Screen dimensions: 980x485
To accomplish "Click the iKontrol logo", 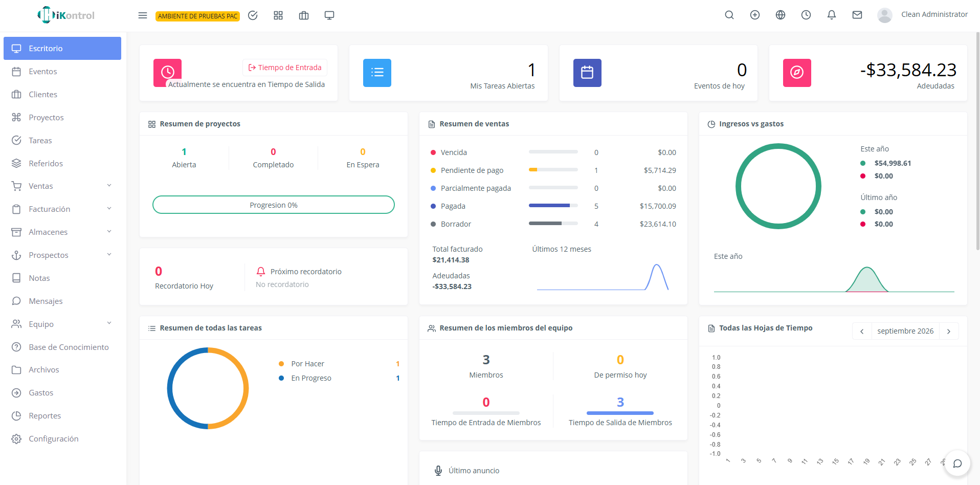I will [x=66, y=15].
